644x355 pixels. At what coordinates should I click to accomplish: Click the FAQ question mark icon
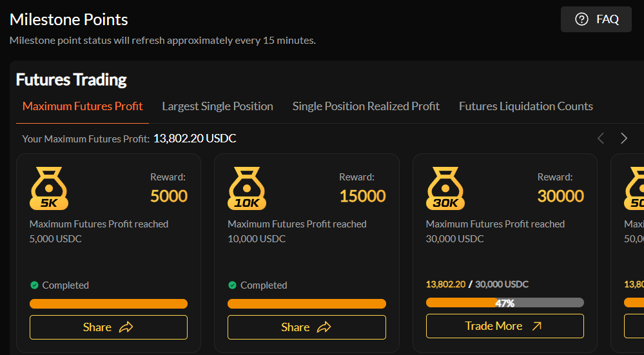coord(581,19)
